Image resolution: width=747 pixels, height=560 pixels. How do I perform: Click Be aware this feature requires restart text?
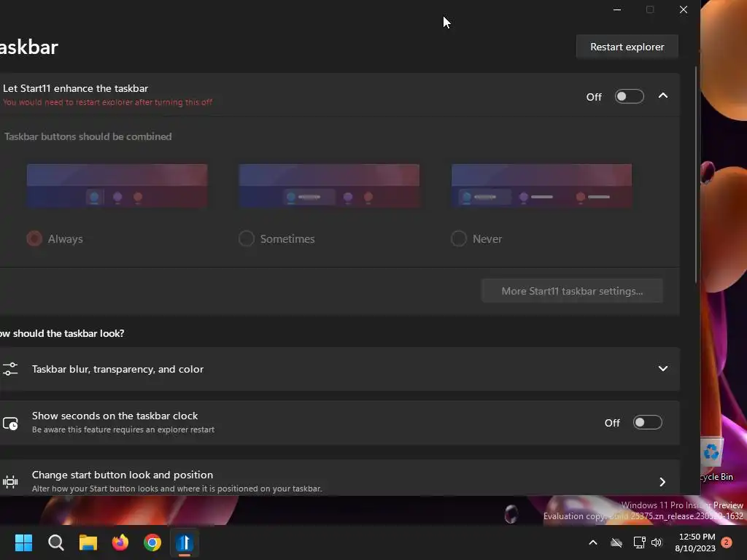(123, 429)
